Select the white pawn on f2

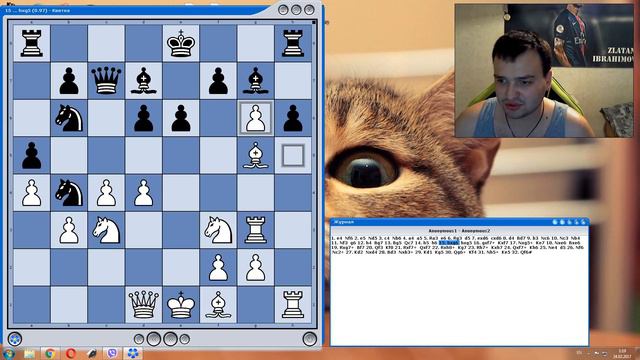point(218,267)
